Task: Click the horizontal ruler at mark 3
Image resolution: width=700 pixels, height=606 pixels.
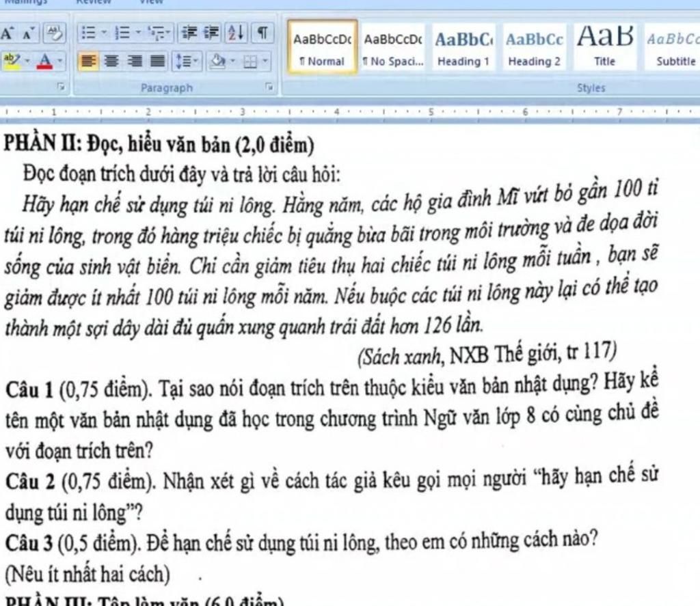Action: coord(243,111)
